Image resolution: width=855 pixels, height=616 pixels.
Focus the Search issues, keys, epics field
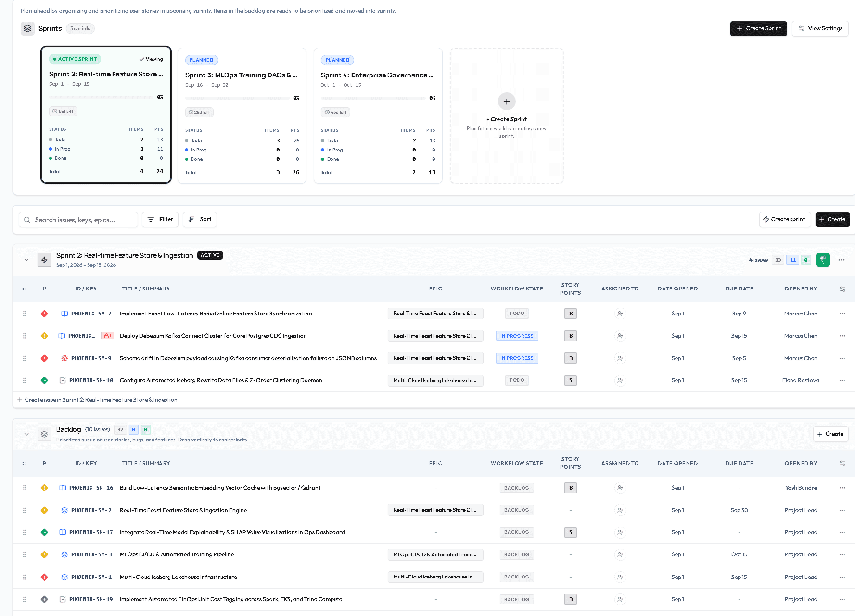(x=78, y=220)
